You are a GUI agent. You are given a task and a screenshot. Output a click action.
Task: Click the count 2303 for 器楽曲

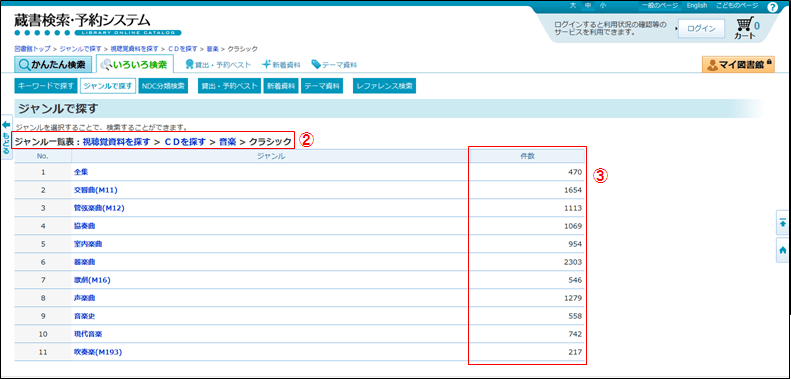click(574, 262)
